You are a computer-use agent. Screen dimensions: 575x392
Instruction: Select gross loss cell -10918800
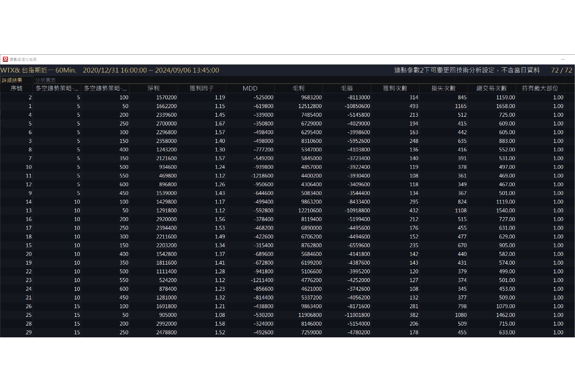pos(357,210)
